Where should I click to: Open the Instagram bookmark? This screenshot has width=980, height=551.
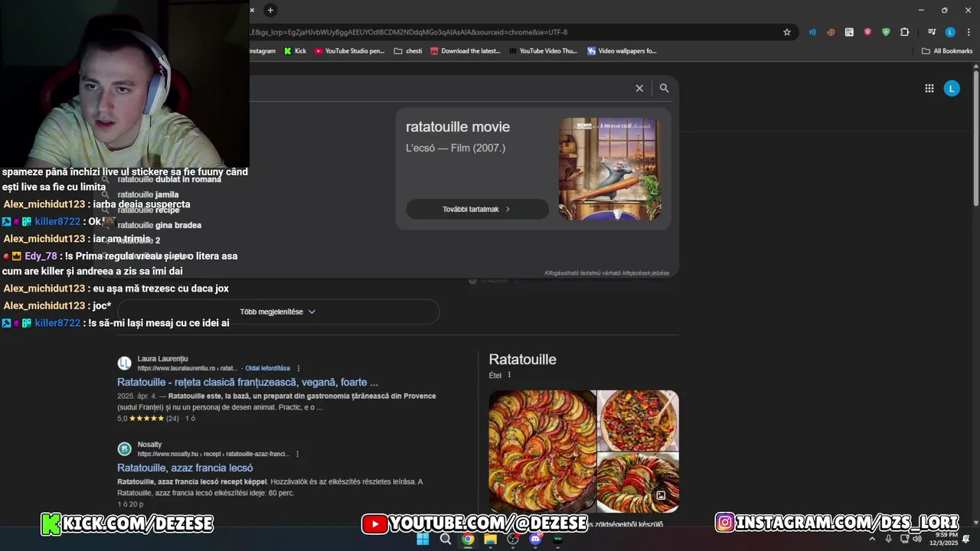tap(262, 51)
